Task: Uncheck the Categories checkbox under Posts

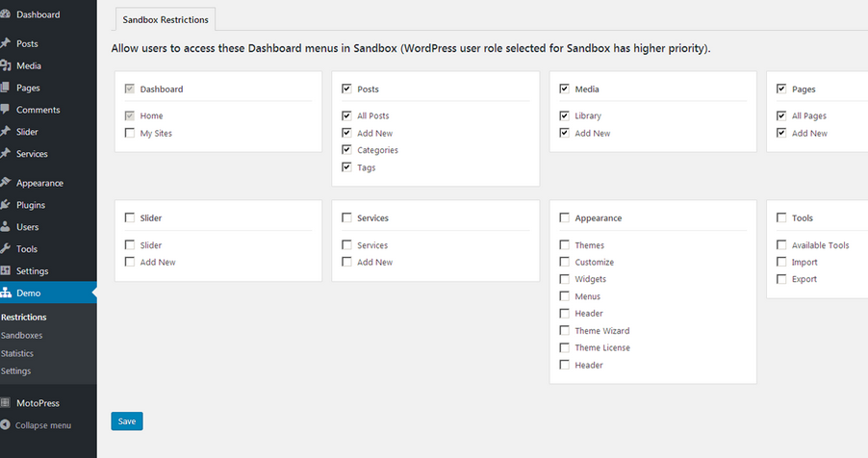Action: point(346,149)
